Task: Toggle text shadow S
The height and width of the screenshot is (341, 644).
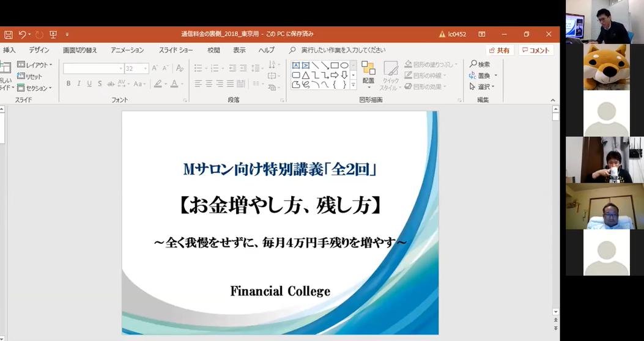Action: pyautogui.click(x=100, y=84)
